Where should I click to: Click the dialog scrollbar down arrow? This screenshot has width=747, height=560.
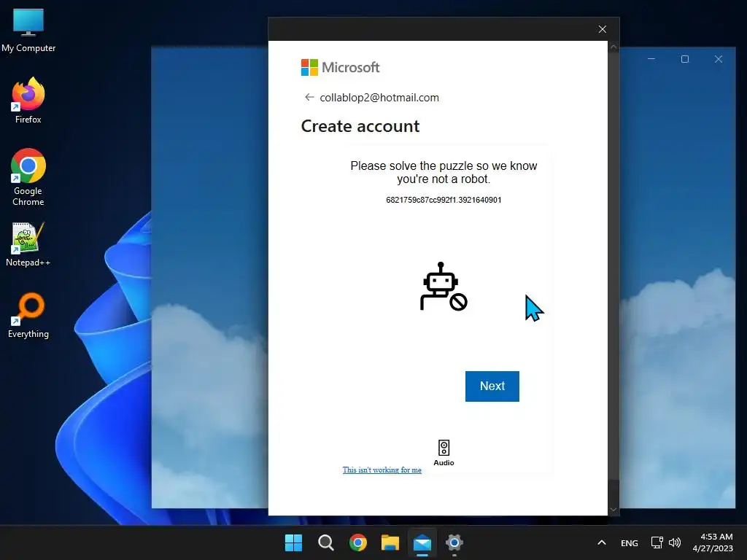[614, 510]
